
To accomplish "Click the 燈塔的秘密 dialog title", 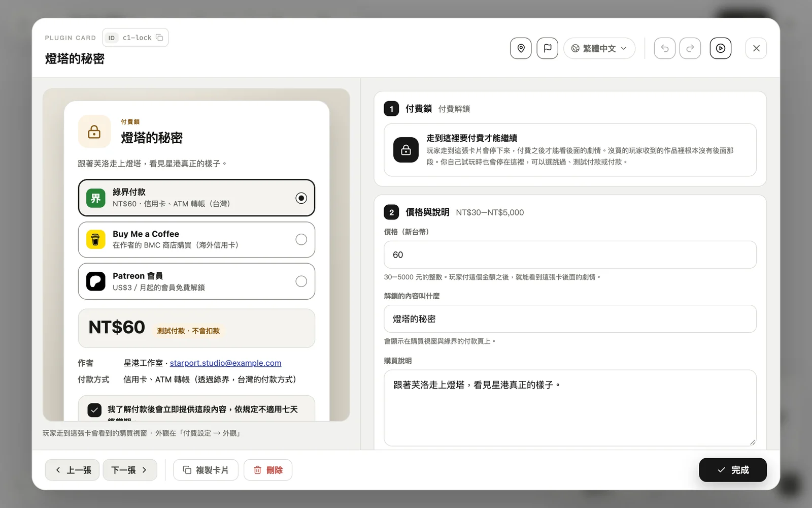I will 75,59.
